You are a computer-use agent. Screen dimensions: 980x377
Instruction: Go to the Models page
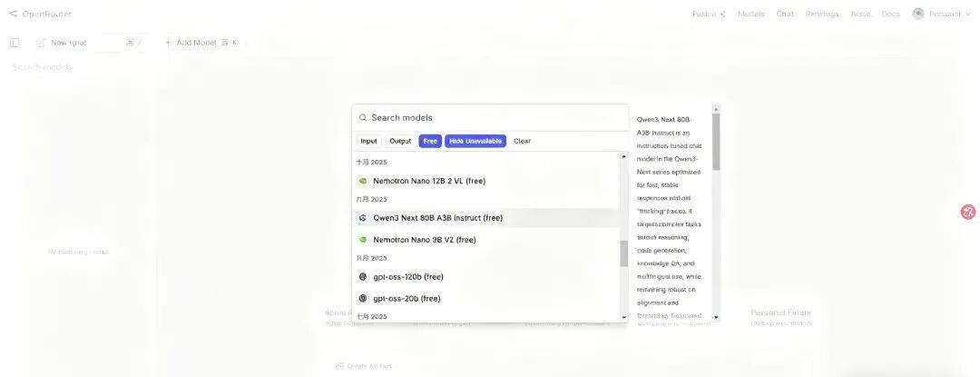point(751,14)
